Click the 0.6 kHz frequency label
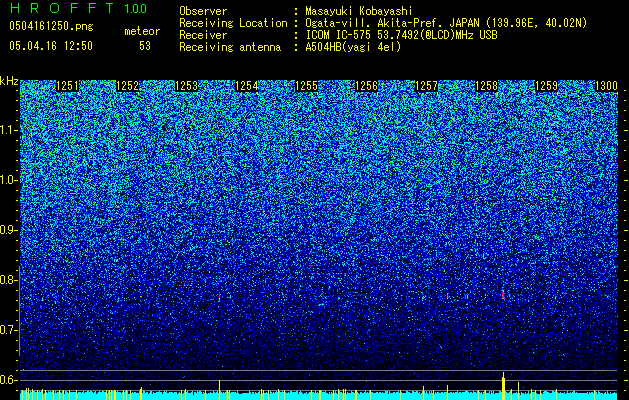This screenshot has height=400, width=629. pos(8,380)
